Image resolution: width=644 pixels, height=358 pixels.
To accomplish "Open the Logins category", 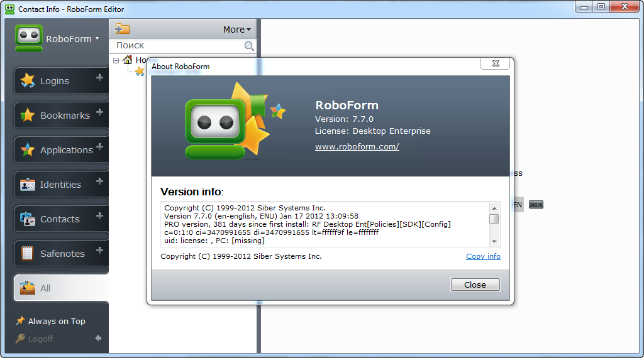I will tap(61, 81).
